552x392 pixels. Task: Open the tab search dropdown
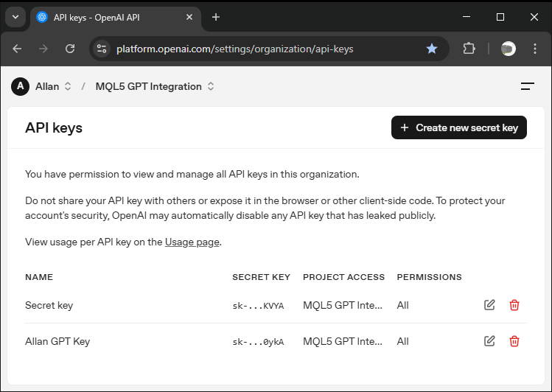pos(15,17)
